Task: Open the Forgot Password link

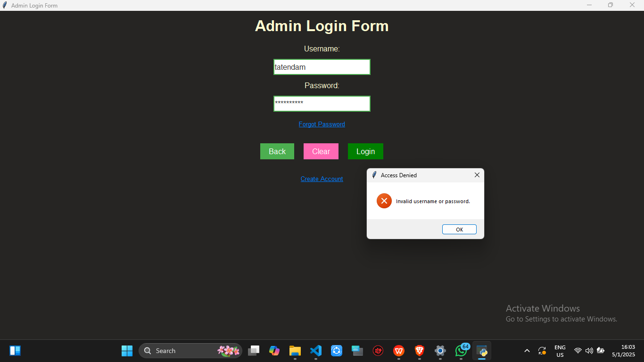Action: (x=322, y=124)
